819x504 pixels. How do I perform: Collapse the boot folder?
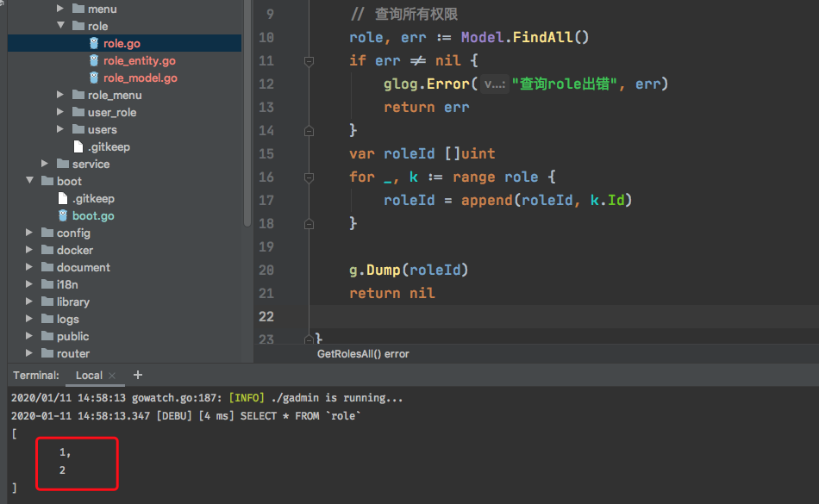30,180
